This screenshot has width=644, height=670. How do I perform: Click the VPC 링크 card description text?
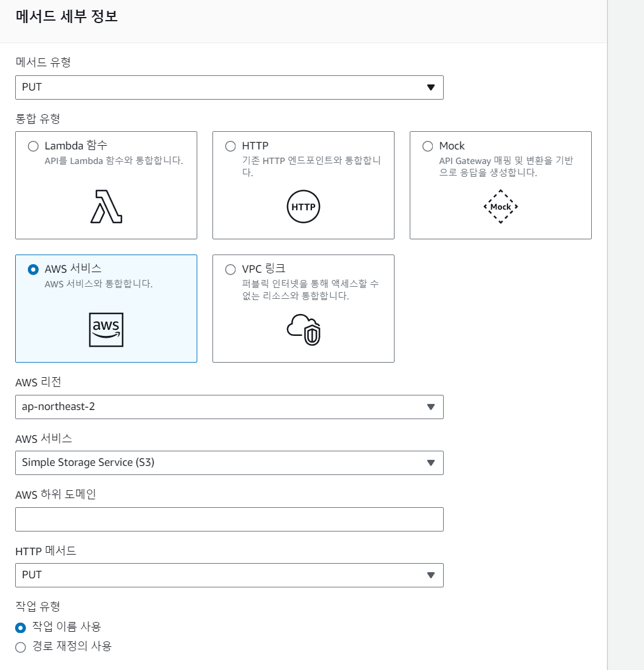tap(311, 290)
